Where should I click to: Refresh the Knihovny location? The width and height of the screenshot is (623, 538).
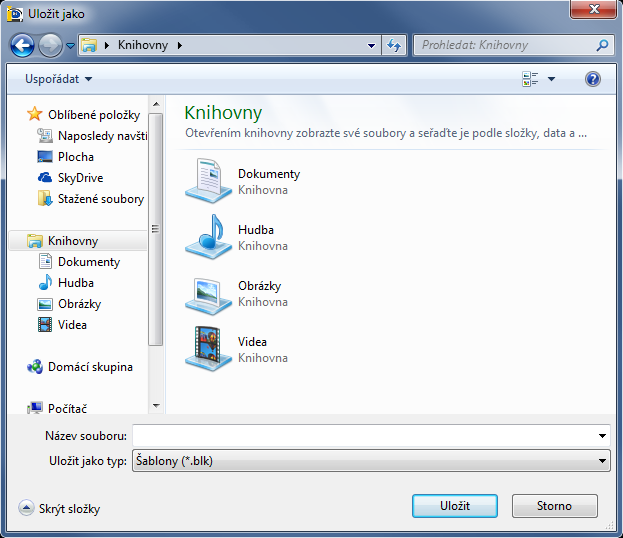pyautogui.click(x=394, y=45)
